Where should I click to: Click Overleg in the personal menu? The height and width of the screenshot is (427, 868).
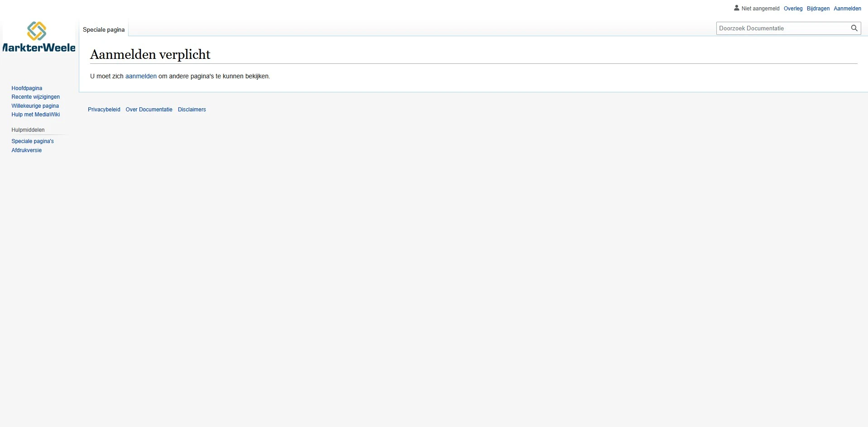tap(793, 8)
